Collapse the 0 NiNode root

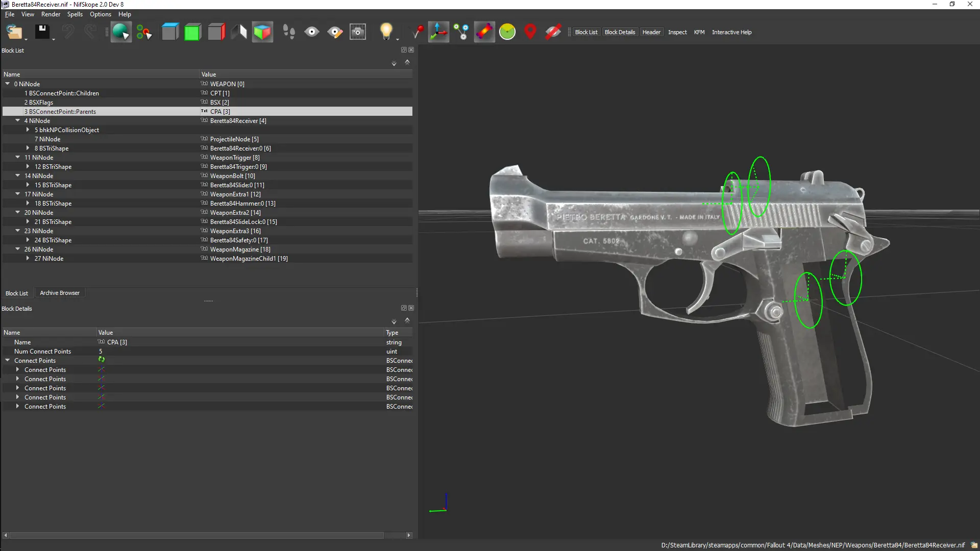click(8, 84)
